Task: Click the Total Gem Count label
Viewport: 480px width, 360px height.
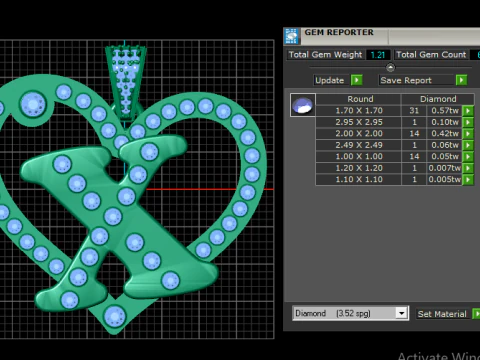Action: [431, 55]
